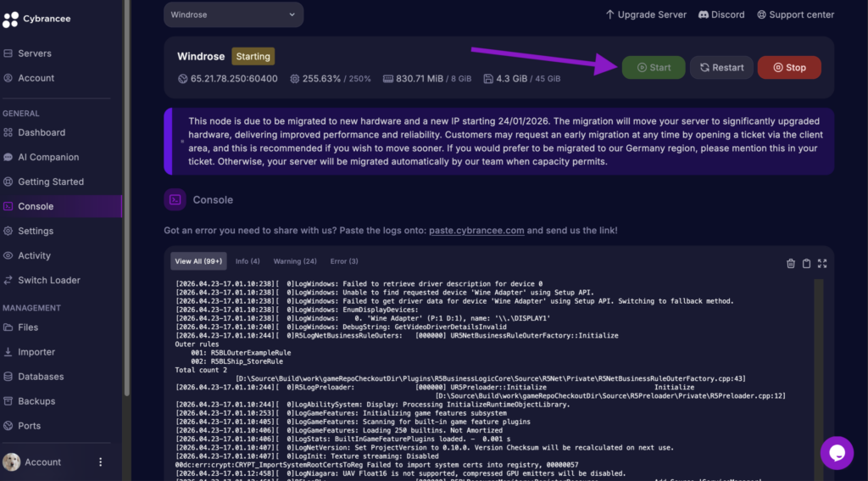Screen dimensions: 868x481
Task: Select the Info (4) log tab
Action: click(248, 261)
